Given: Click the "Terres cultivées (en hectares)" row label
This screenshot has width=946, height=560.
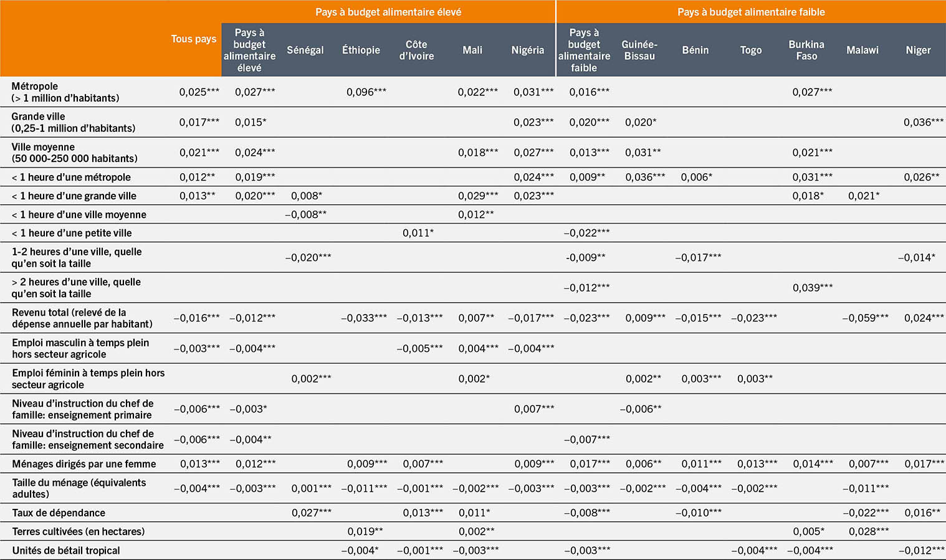Looking at the screenshot, I should click(x=78, y=531).
